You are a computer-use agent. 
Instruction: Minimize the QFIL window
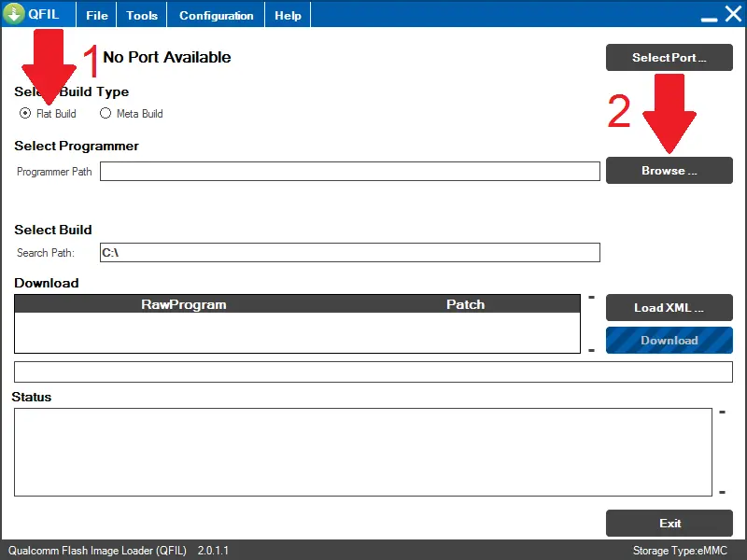click(x=709, y=18)
